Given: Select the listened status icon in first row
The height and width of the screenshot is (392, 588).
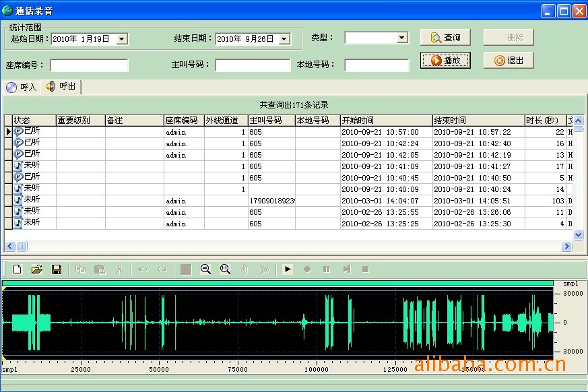Looking at the screenshot, I should 18,132.
